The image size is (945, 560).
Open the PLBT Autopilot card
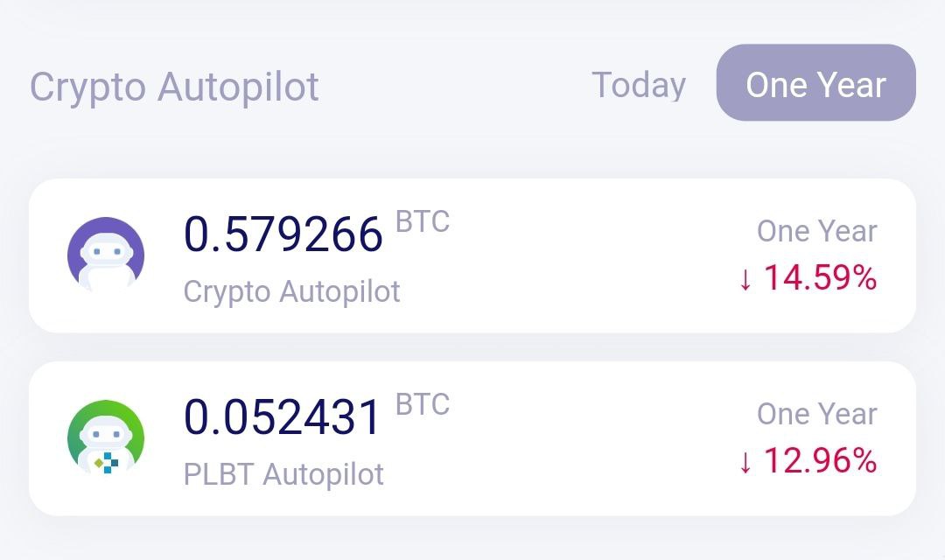(x=472, y=438)
